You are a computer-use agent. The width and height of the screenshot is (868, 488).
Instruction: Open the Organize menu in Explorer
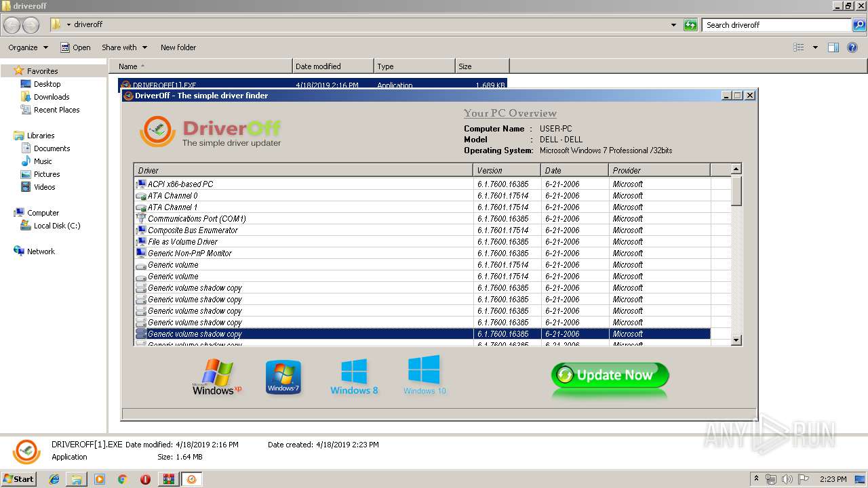pos(28,47)
